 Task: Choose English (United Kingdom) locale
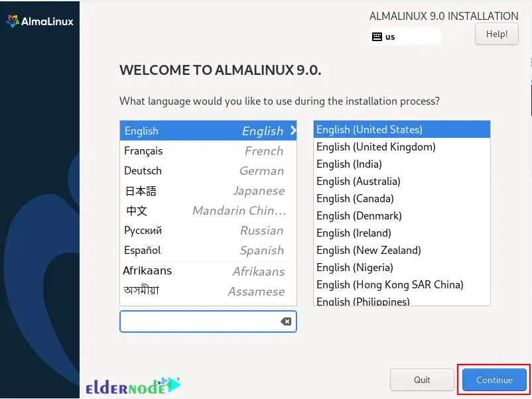(x=402, y=146)
